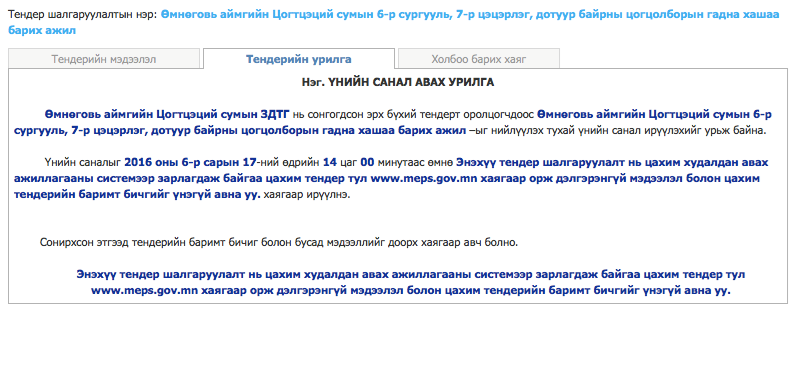Click www.meps.gov.mn in the deadline paragraph
This screenshot has width=797, height=387.
coord(424,179)
